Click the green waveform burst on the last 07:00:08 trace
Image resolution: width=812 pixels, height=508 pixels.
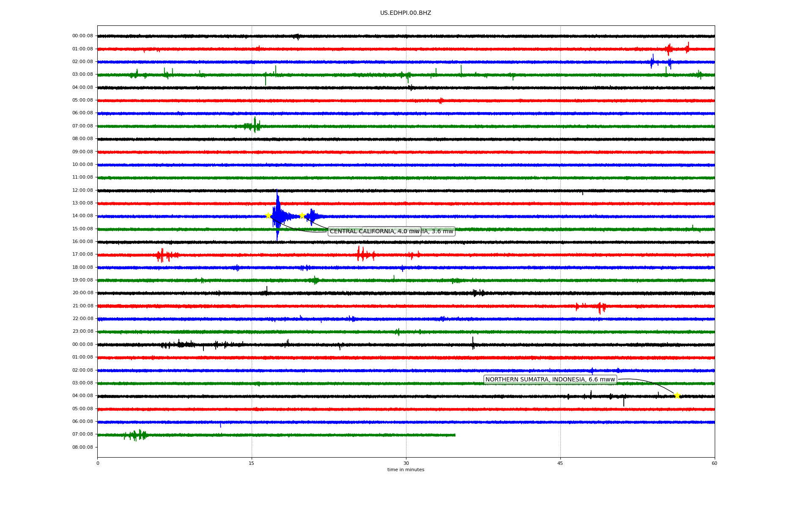[136, 435]
